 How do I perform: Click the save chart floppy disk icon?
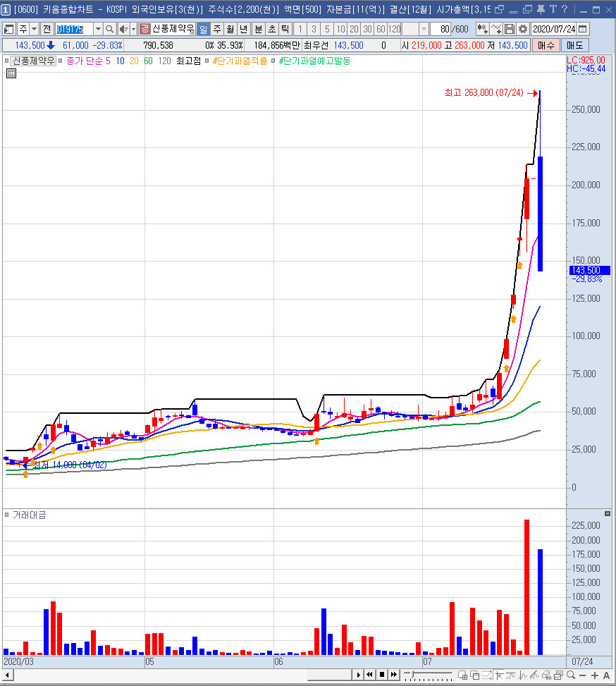pos(509,29)
